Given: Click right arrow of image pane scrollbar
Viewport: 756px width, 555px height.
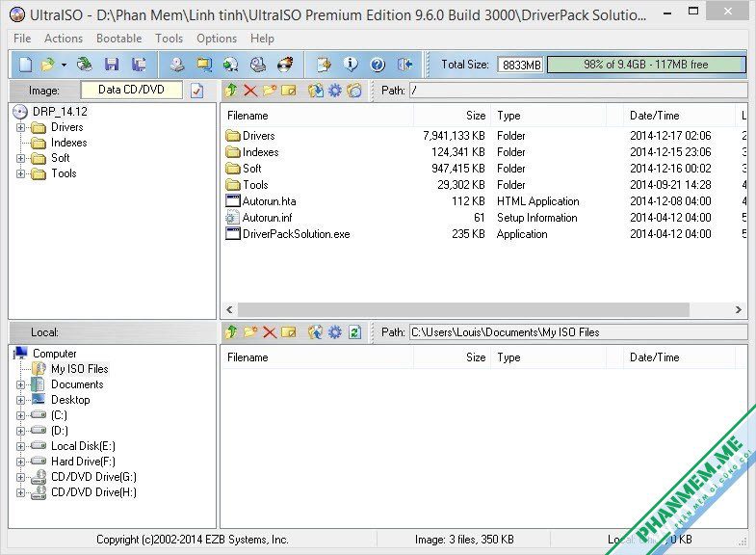Looking at the screenshot, I should [x=738, y=309].
